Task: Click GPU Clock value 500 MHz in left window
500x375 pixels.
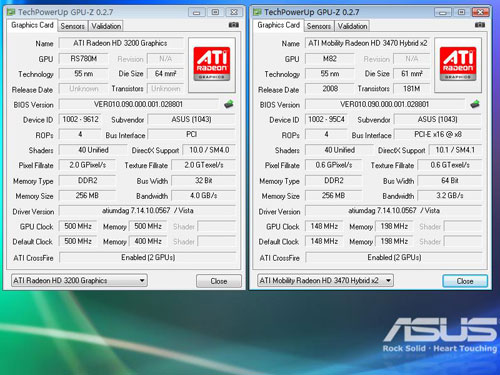Action: click(78, 226)
